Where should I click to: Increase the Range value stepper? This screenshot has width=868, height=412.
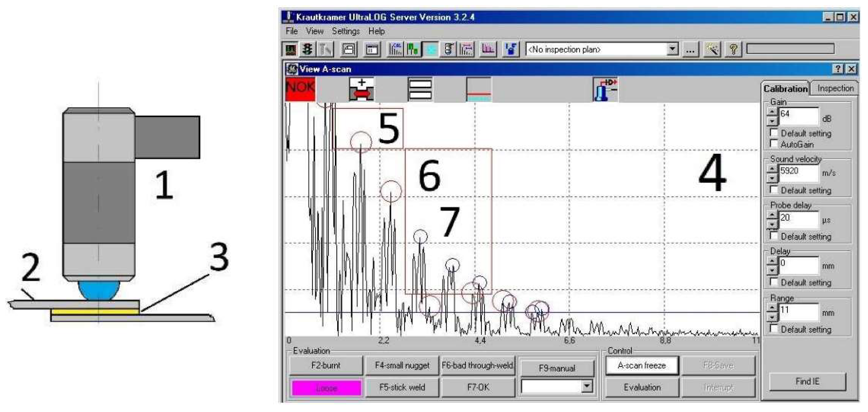coord(772,307)
